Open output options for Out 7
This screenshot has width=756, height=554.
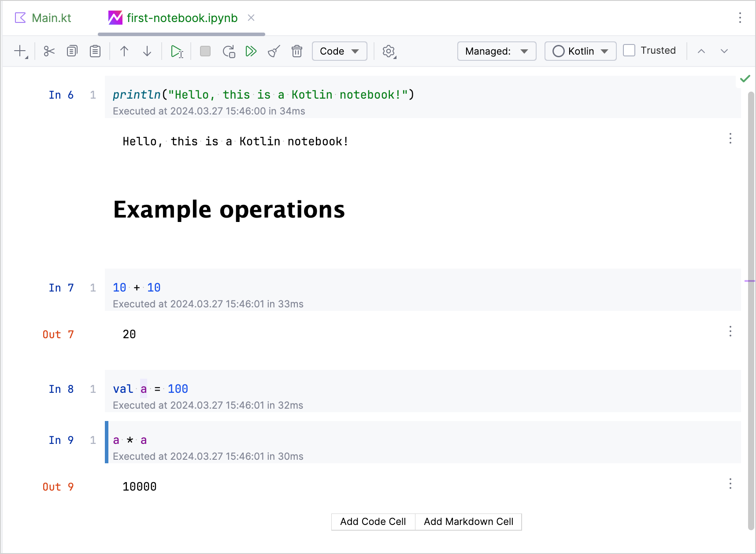[x=730, y=332]
